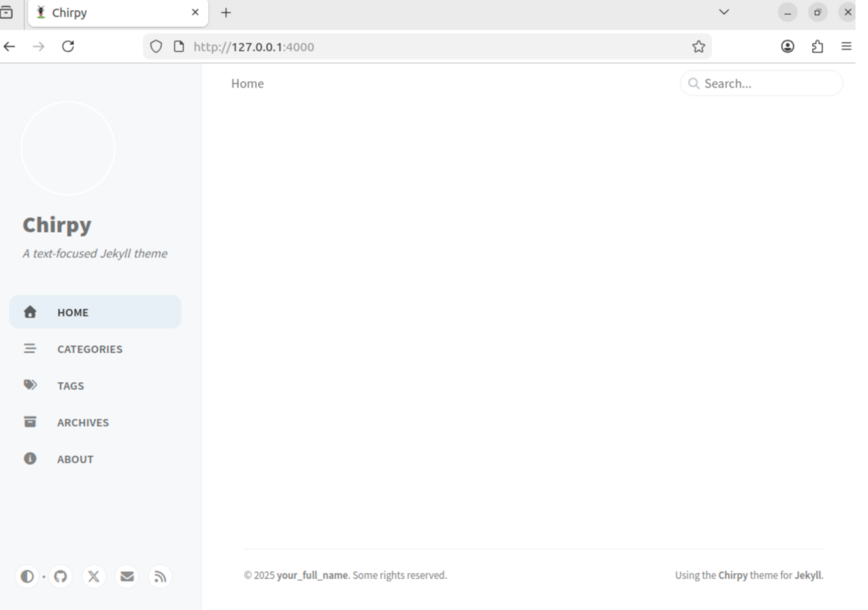Click the tracking protection shield icon

(x=156, y=46)
